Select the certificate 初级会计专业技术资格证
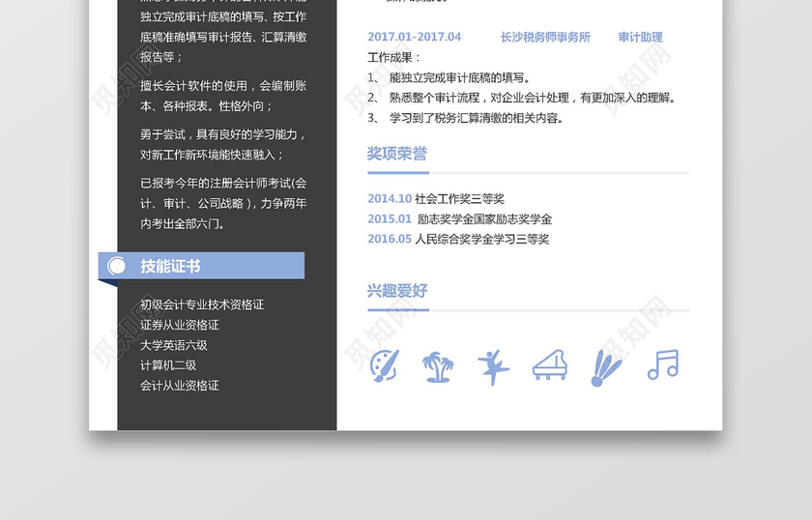812x520 pixels. (x=202, y=304)
